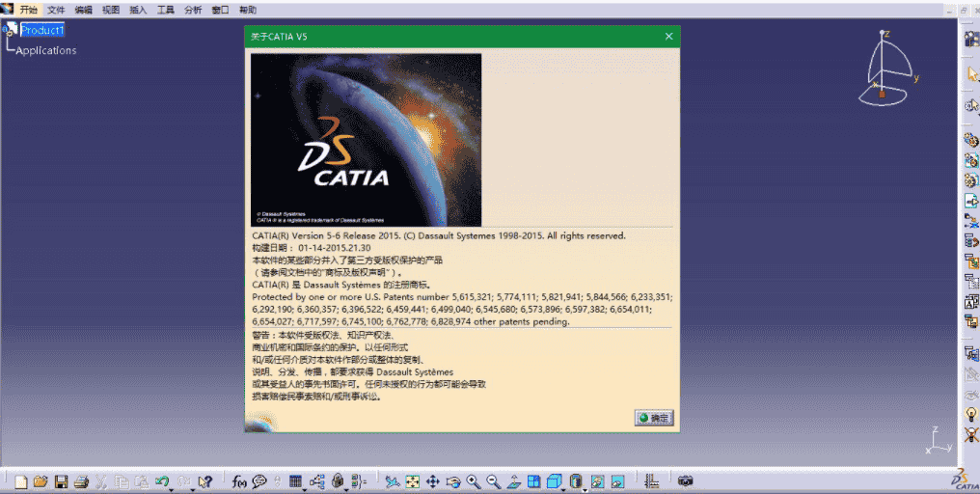Click the Open folder icon
Screen dimensions: 980x494
click(x=40, y=480)
